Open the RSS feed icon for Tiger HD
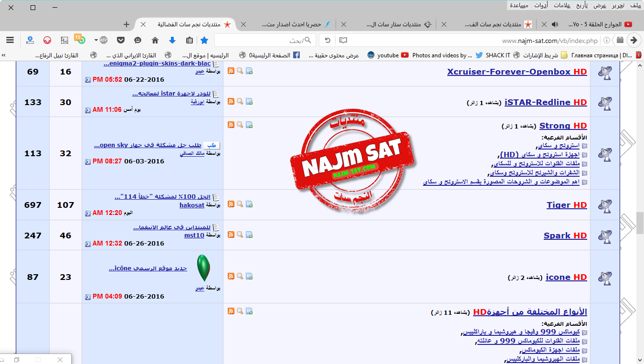Image resolution: width=644 pixels, height=364 pixels. tap(231, 204)
